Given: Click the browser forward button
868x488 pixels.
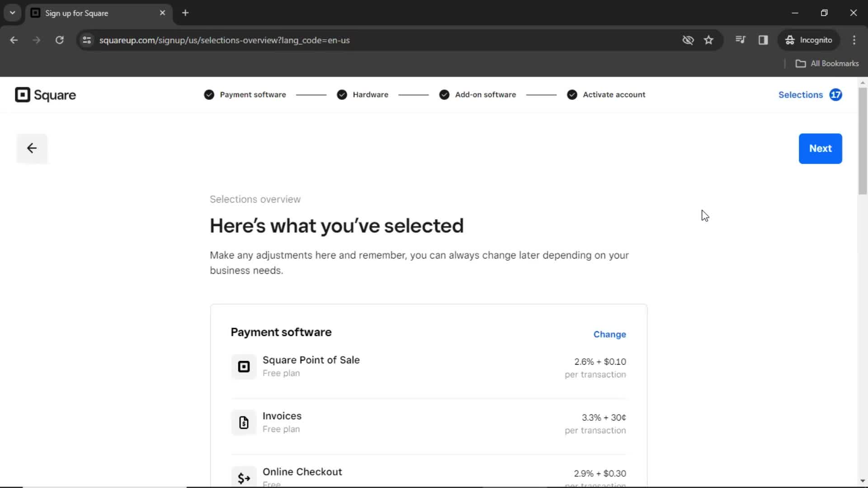Looking at the screenshot, I should [37, 40].
